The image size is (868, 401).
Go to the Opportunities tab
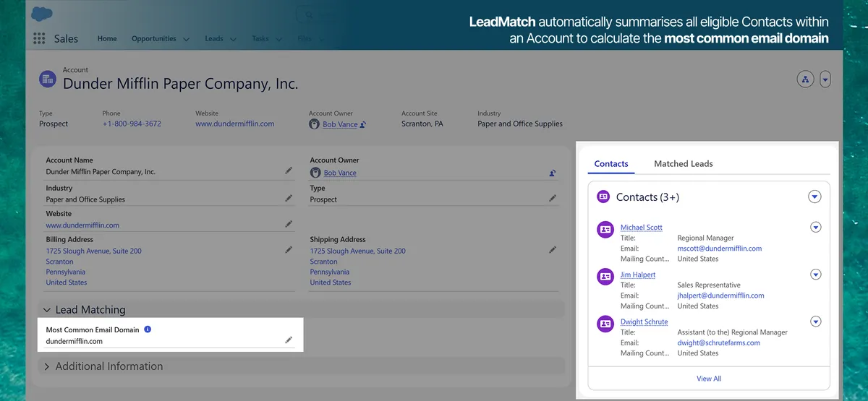pos(153,38)
